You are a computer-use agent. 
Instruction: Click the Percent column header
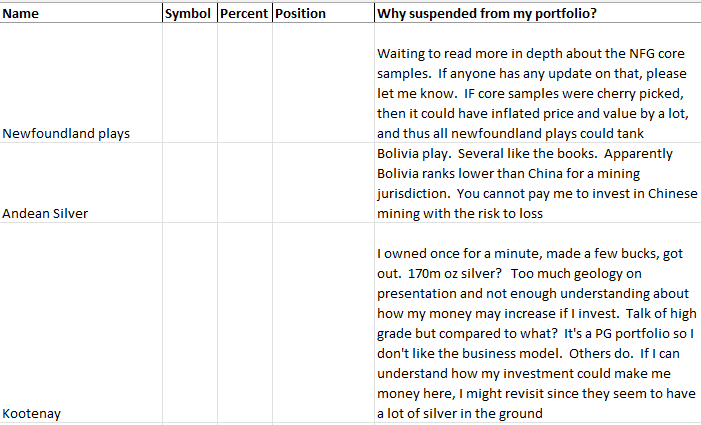243,14
